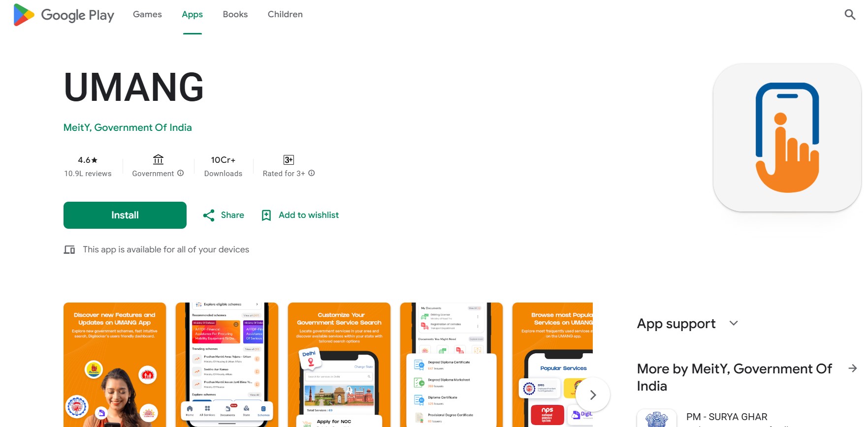Click the UMANG app logo icon
The image size is (868, 427).
coord(787,138)
